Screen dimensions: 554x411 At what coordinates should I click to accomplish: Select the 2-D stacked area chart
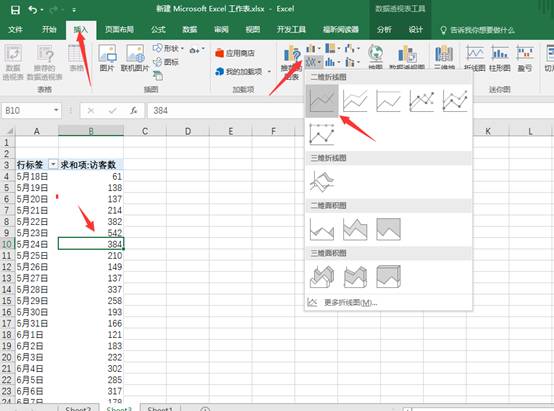point(355,229)
